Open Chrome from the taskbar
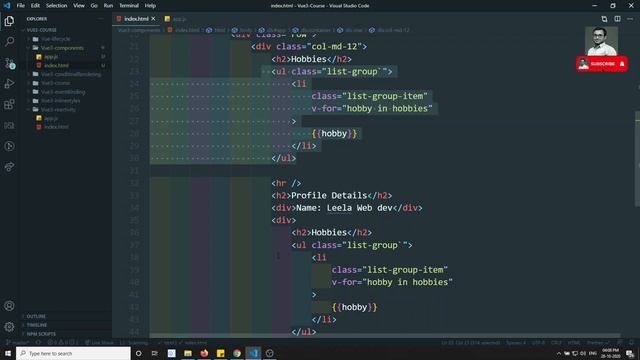Screen dimensions: 640x360 point(237,353)
